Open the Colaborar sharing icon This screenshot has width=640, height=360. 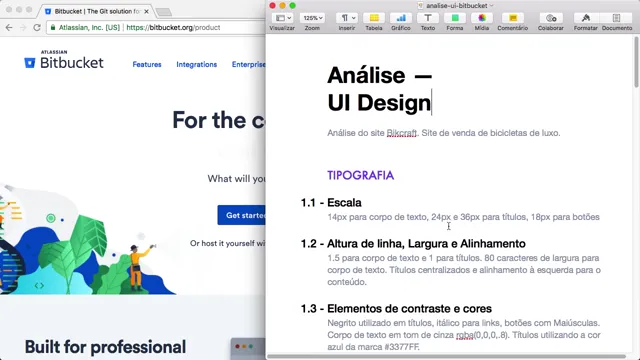pos(551,18)
